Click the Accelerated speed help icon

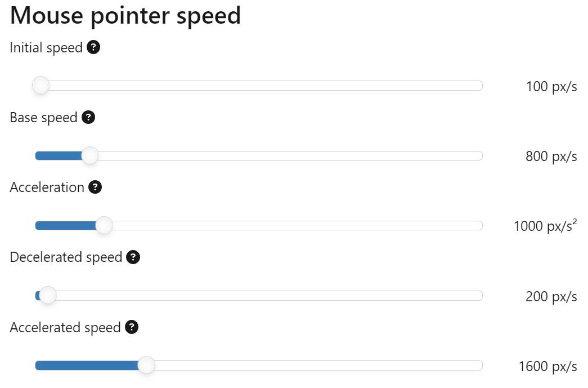tap(131, 327)
